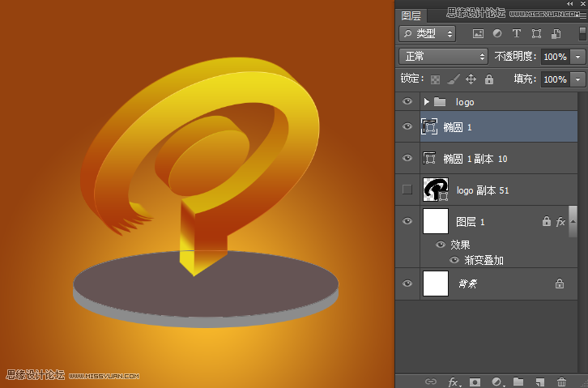Filter layers by adjustment layer icon
588x388 pixels.
coord(497,34)
